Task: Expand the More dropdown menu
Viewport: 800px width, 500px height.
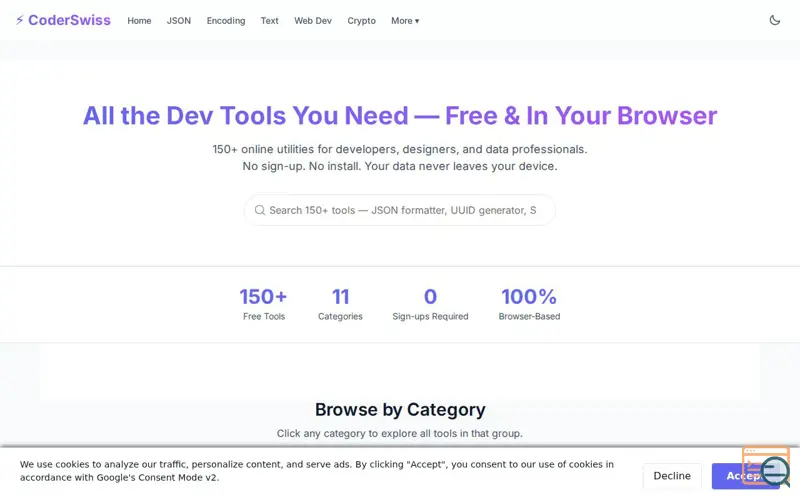Action: tap(405, 21)
